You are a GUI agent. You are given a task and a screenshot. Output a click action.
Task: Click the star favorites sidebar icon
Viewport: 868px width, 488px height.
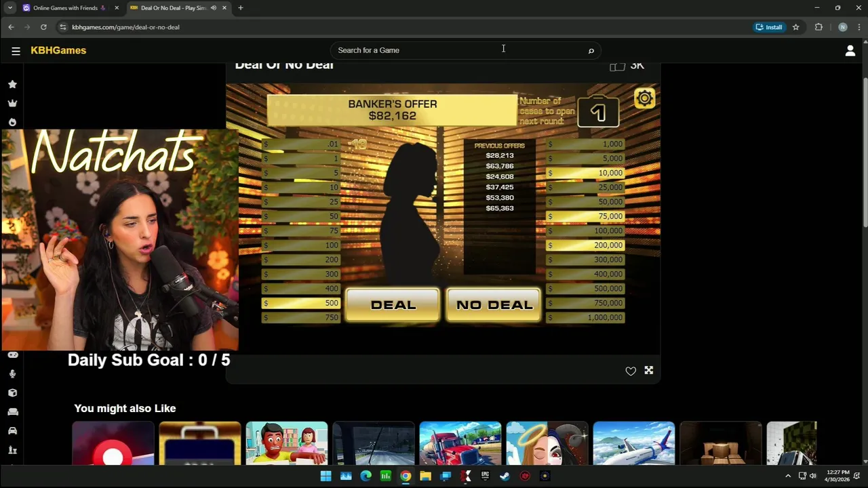click(x=12, y=84)
